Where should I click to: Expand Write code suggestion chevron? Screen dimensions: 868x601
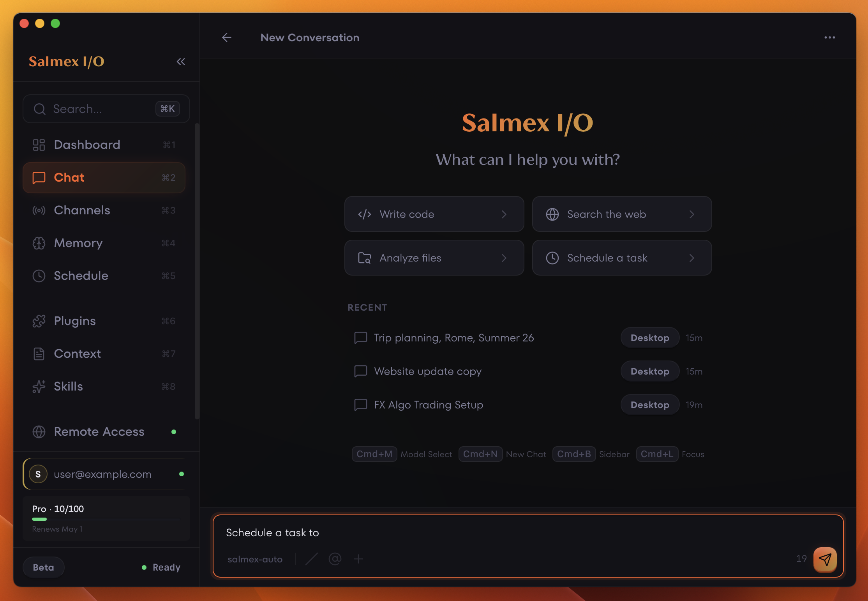[x=504, y=214]
